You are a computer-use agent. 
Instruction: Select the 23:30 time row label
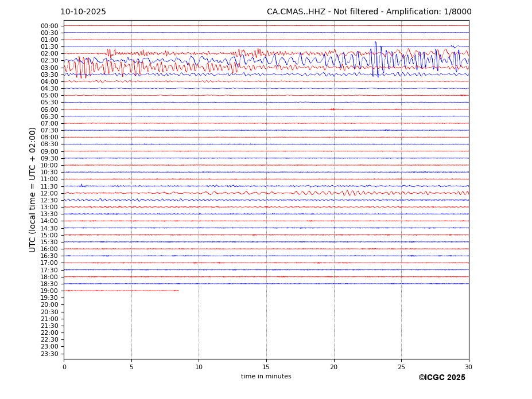click(x=49, y=354)
